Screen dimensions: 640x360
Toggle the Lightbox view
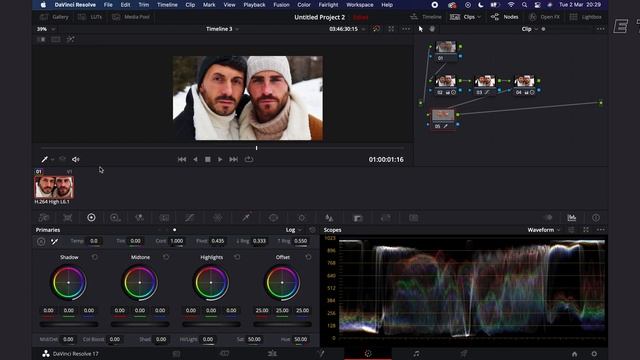click(x=586, y=17)
